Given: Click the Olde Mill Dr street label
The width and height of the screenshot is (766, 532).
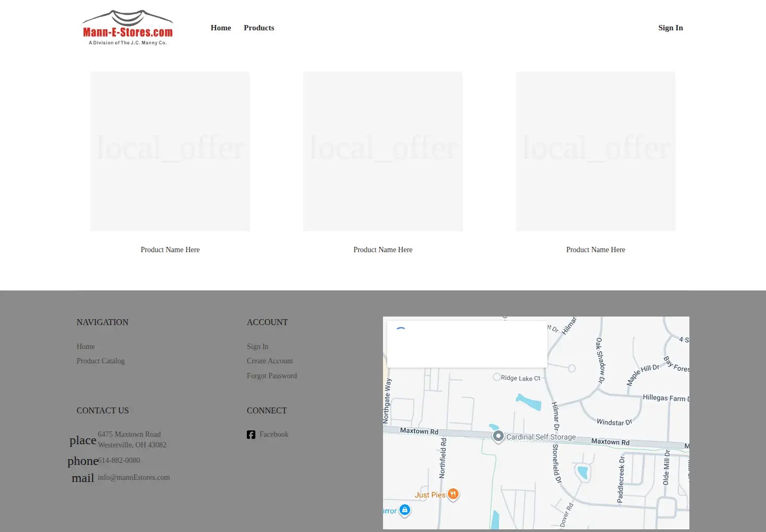Looking at the screenshot, I should (x=667, y=467).
